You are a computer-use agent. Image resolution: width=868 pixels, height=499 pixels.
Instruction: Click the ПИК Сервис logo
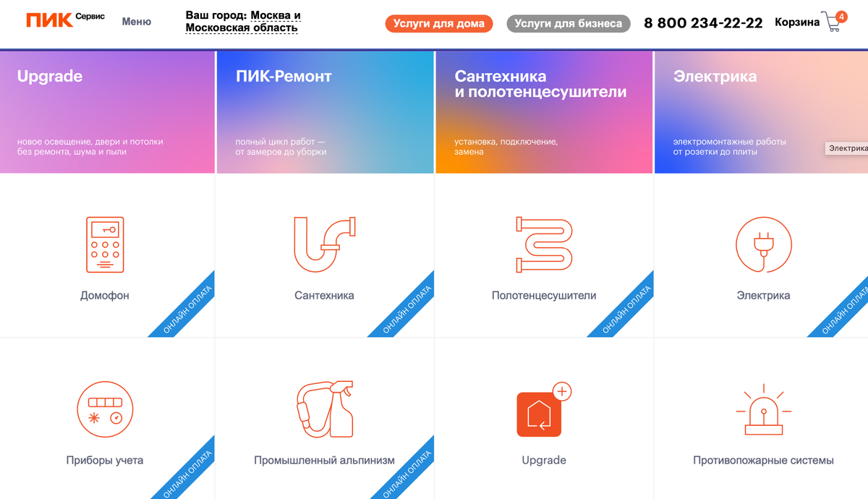[x=65, y=20]
